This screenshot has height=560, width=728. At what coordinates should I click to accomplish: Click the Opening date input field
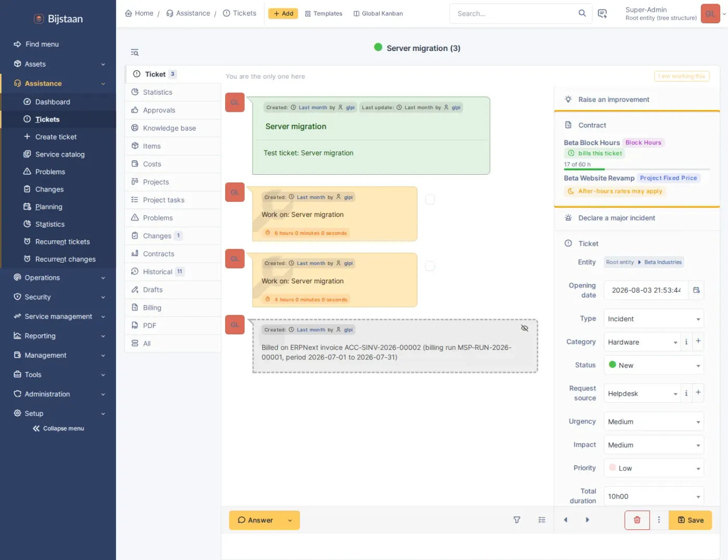(x=646, y=290)
